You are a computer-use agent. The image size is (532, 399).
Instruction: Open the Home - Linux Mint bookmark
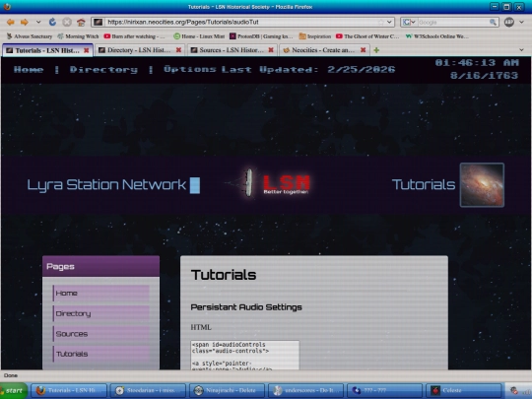199,36
